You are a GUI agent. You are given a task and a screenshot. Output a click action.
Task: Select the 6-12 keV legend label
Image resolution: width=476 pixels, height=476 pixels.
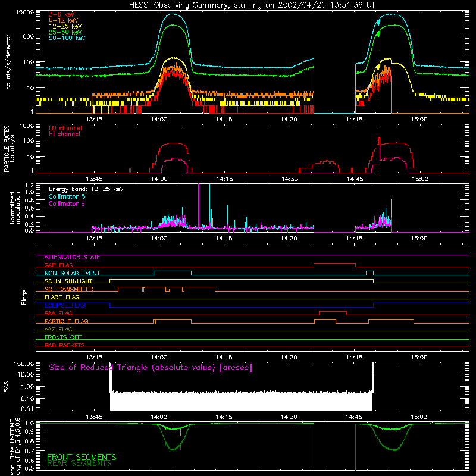[63, 20]
